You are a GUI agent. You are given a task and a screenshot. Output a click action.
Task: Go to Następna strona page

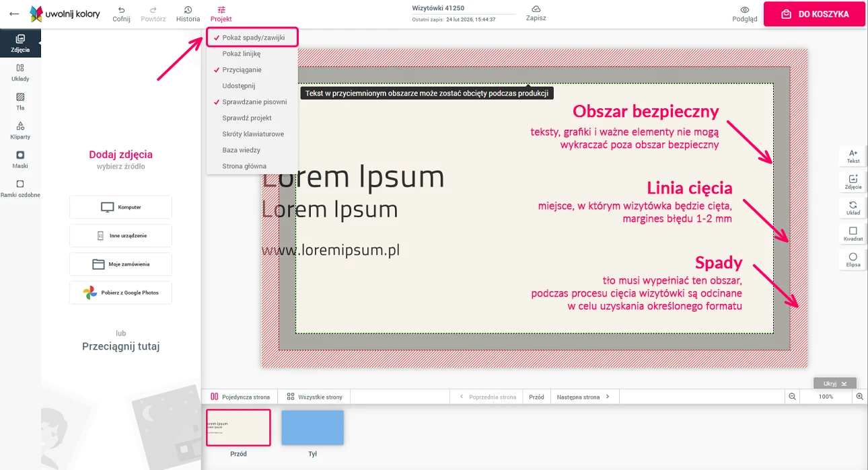point(583,397)
